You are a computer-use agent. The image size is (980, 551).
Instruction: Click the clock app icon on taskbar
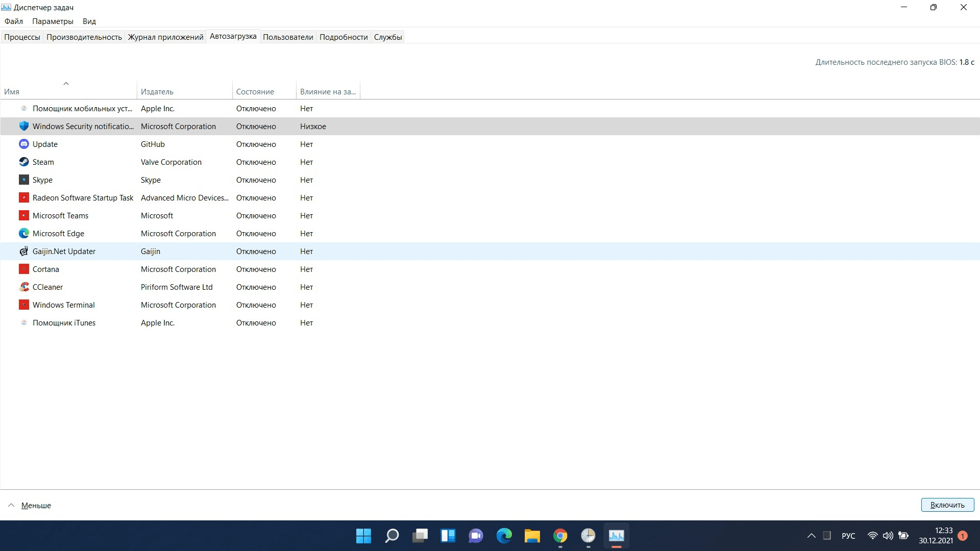pos(588,536)
